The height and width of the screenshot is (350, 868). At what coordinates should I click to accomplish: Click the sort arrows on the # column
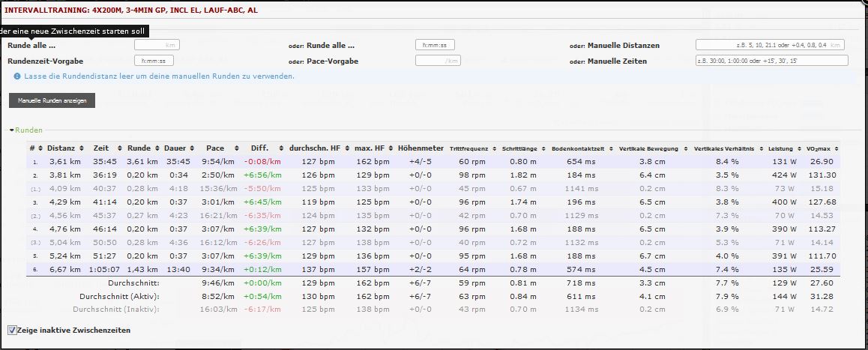pyautogui.click(x=40, y=148)
